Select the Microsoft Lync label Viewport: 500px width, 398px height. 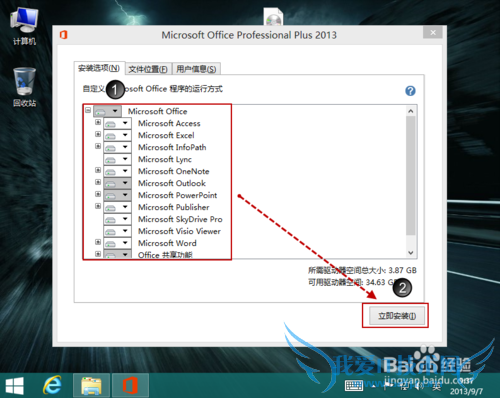click(x=165, y=159)
